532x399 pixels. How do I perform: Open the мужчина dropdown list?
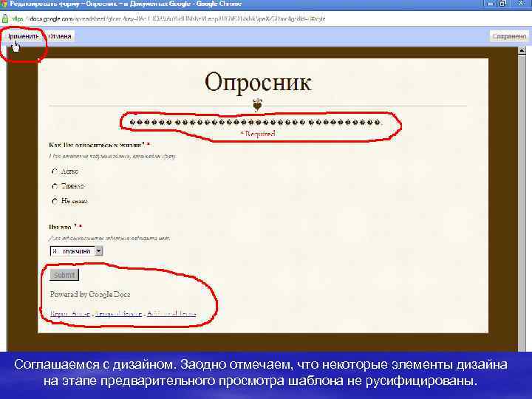pos(76,251)
